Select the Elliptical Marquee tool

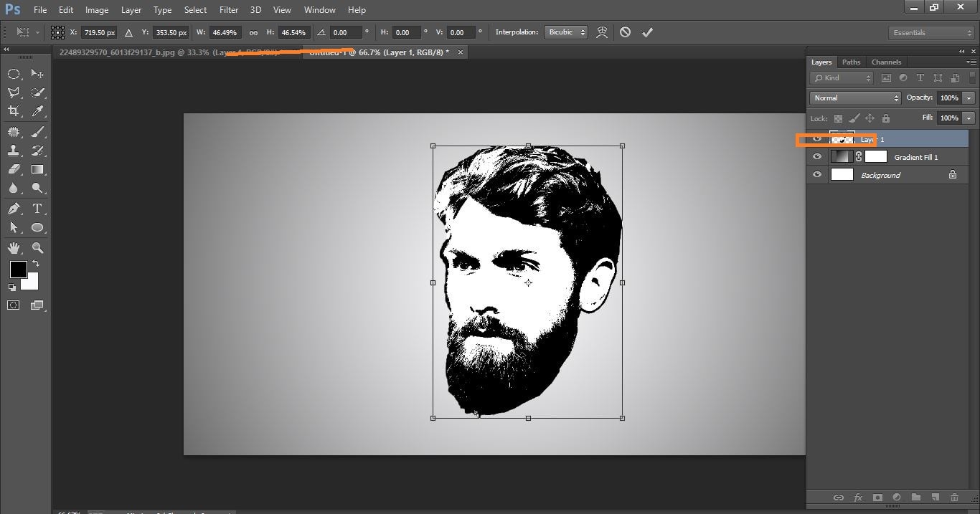click(x=14, y=73)
